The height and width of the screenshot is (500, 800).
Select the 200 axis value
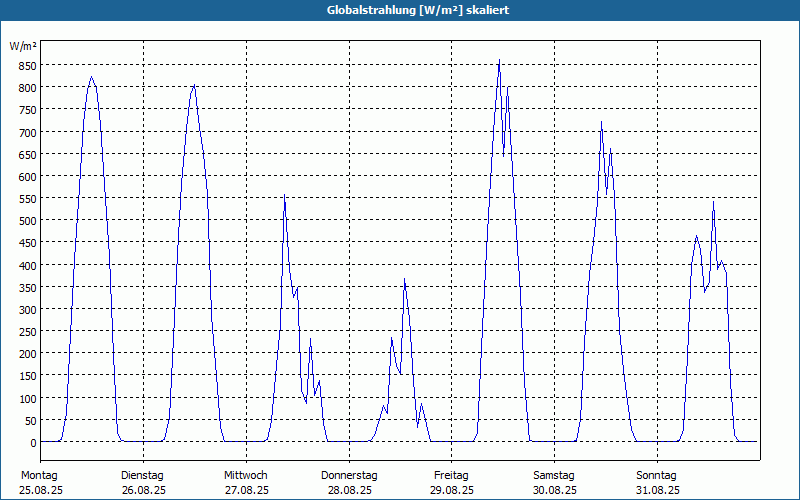point(28,354)
